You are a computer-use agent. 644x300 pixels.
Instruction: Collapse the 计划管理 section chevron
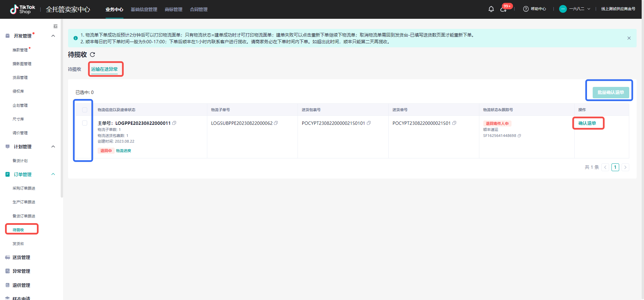coord(53,147)
